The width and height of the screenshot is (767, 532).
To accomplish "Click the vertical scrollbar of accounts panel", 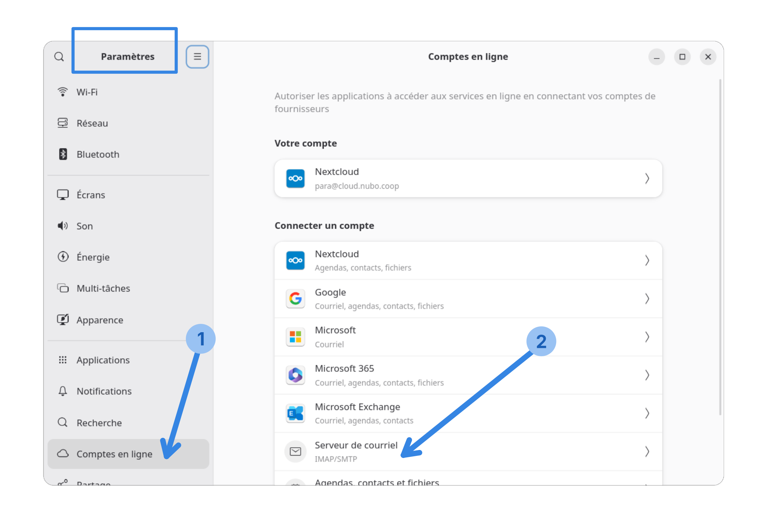I will click(720, 247).
